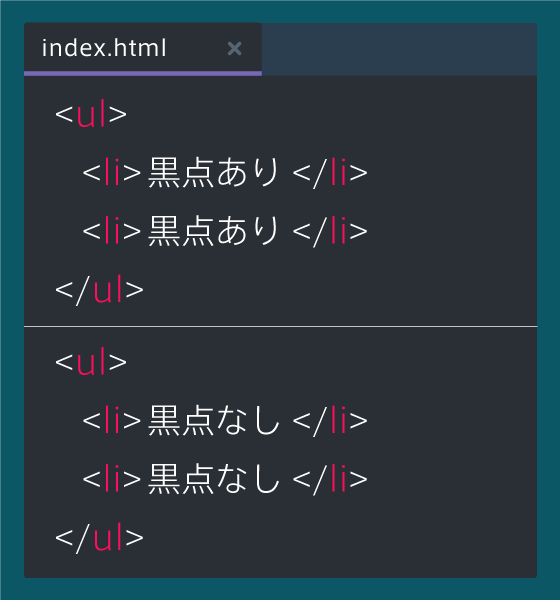Select the index.html tab
Image resolution: width=560 pixels, height=600 pixels.
coord(143,49)
